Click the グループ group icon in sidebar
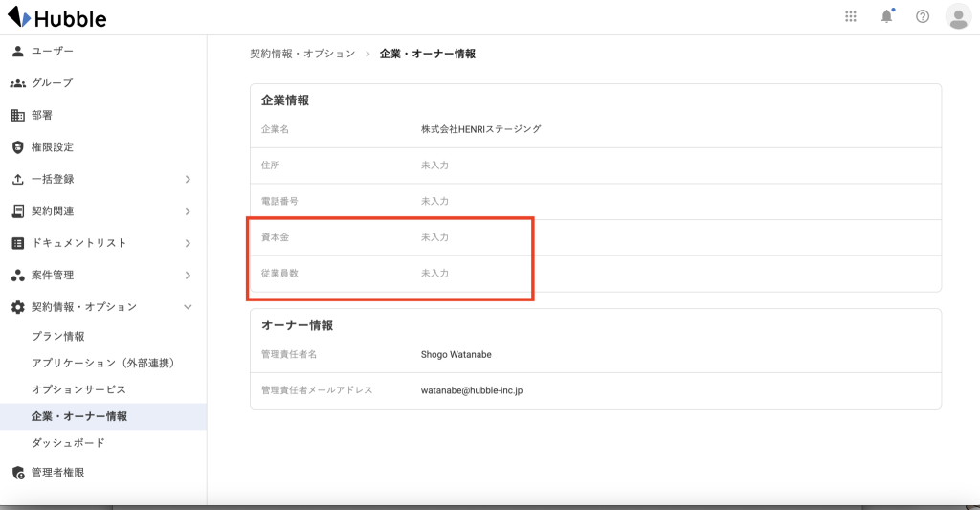The width and height of the screenshot is (980, 510). point(17,83)
